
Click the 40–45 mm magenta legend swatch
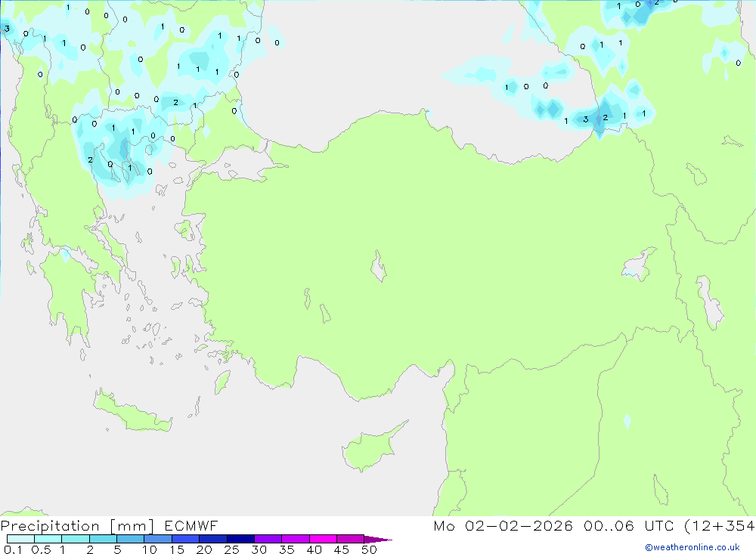[x=323, y=539]
